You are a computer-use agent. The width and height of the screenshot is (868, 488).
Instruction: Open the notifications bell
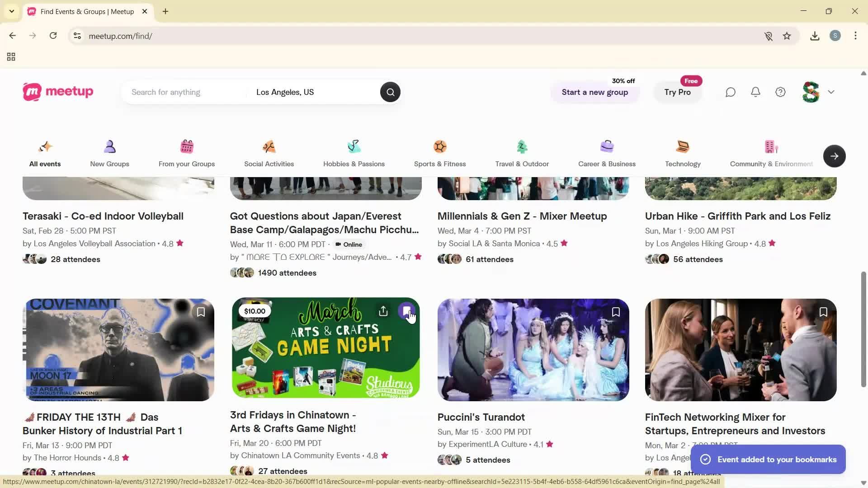coord(755,92)
